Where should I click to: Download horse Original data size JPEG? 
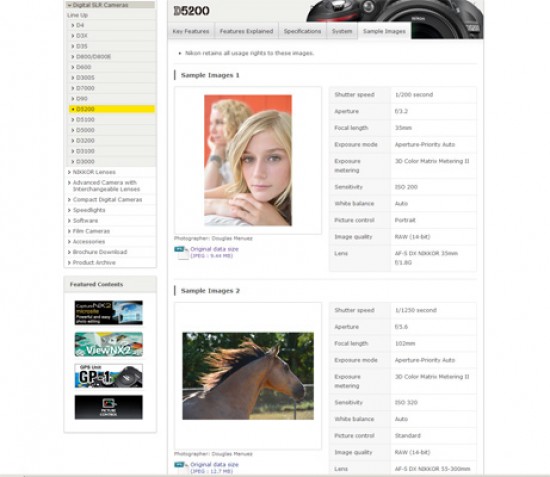click(x=214, y=465)
